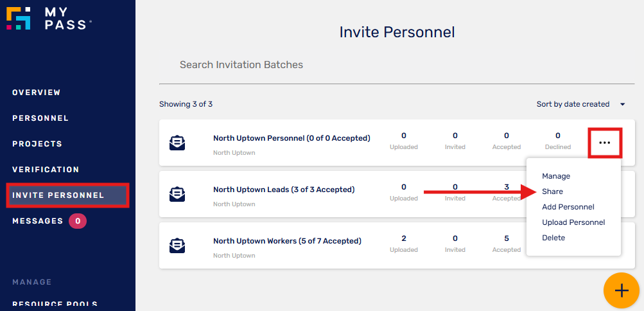
Task: Select Manage from the context menu
Action: [x=556, y=176]
